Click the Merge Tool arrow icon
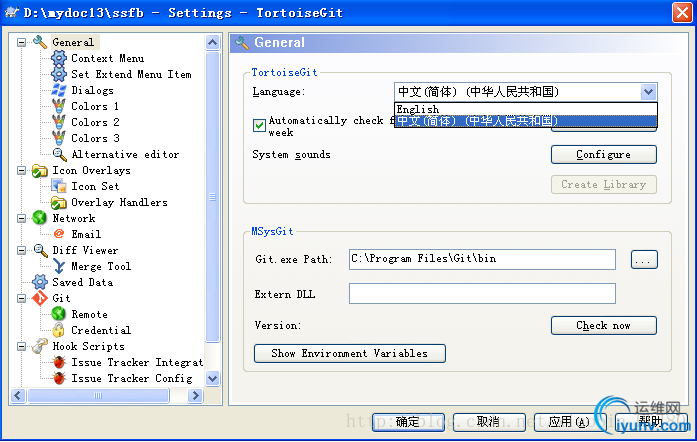The image size is (697, 442). click(x=59, y=266)
